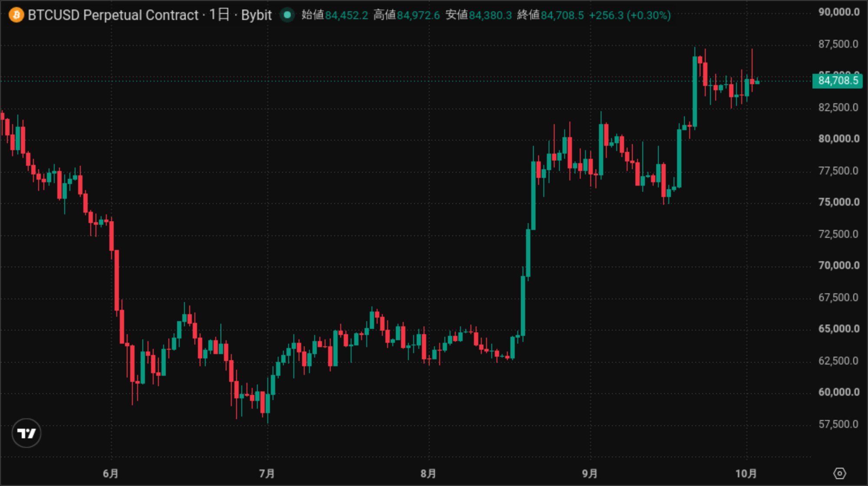Click the orange Bitcoin symbol icon

coord(16,15)
